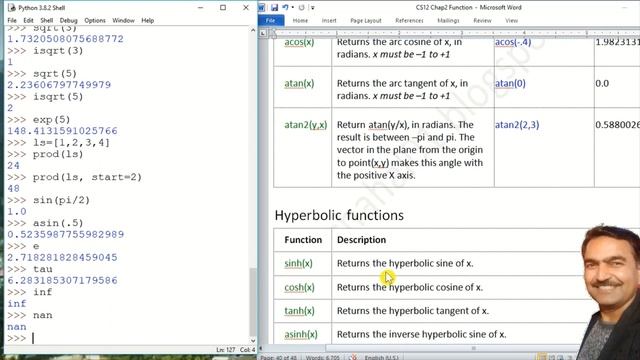Click the Word application icon in the title bar
This screenshot has height=360, width=640.
point(262,7)
